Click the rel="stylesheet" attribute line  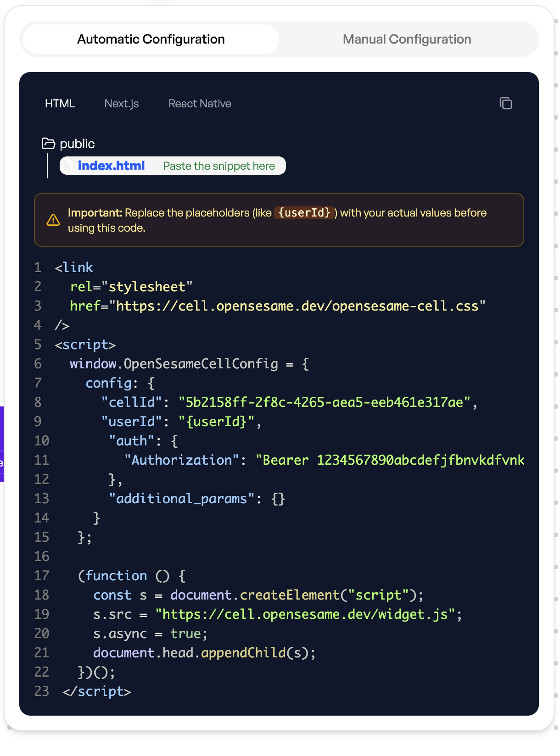(x=131, y=287)
